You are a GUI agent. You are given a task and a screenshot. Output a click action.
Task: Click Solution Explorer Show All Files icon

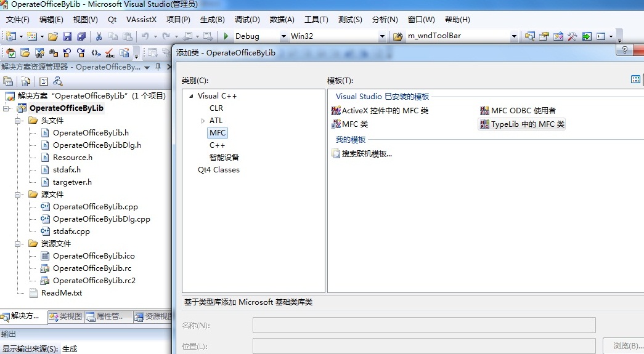pyautogui.click(x=25, y=81)
